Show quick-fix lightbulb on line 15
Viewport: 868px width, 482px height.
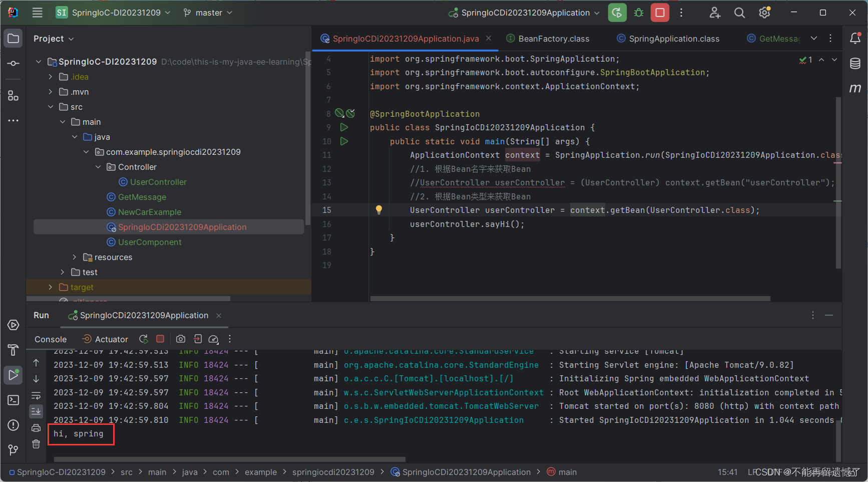(379, 210)
